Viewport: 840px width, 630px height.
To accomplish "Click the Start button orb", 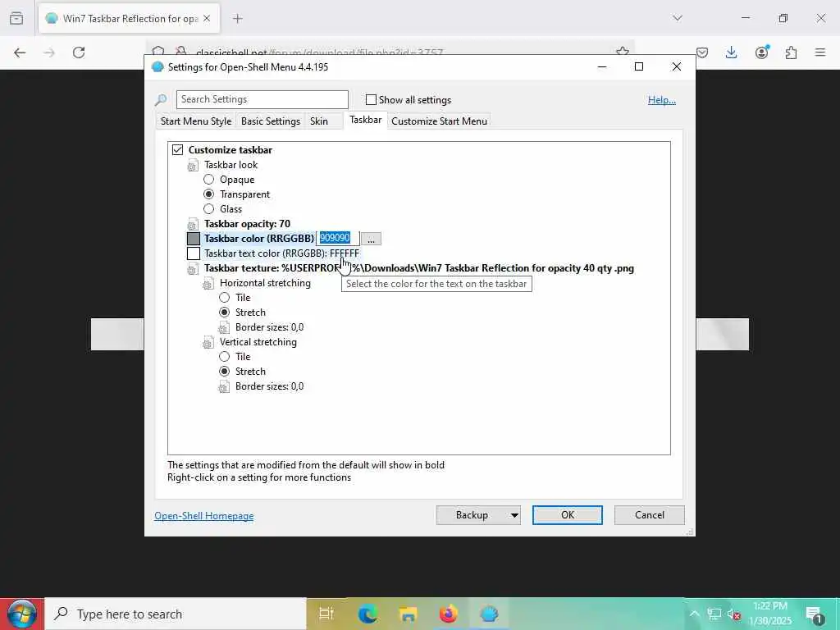I will pos(22,614).
